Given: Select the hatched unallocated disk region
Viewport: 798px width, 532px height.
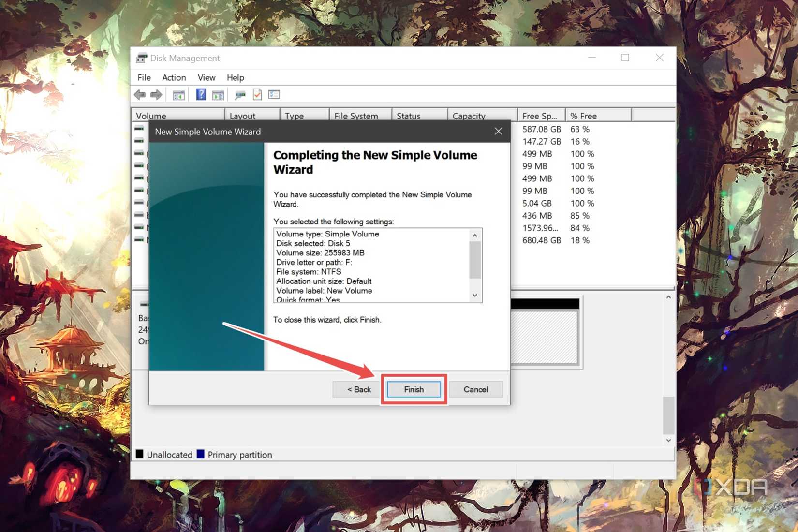Looking at the screenshot, I should tap(544, 337).
